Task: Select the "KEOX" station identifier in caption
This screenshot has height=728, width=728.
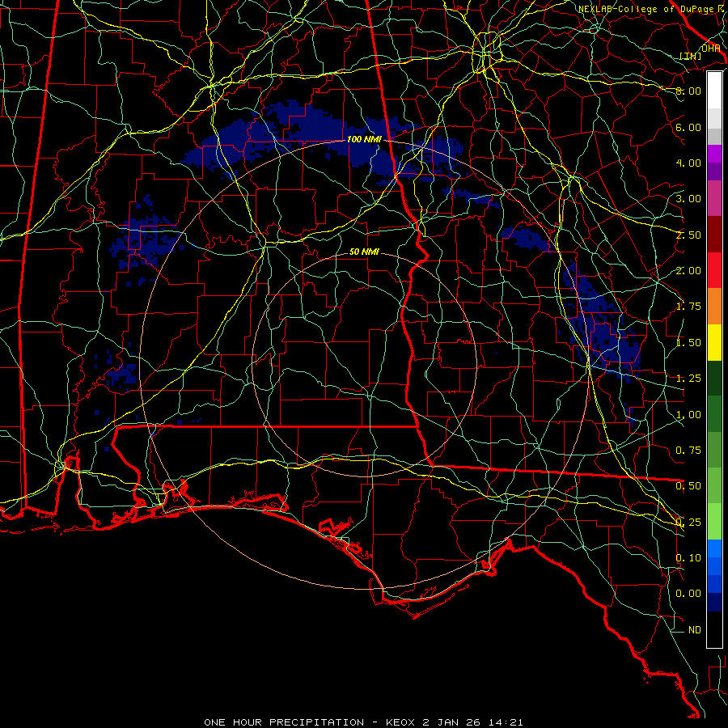Action: point(400,722)
